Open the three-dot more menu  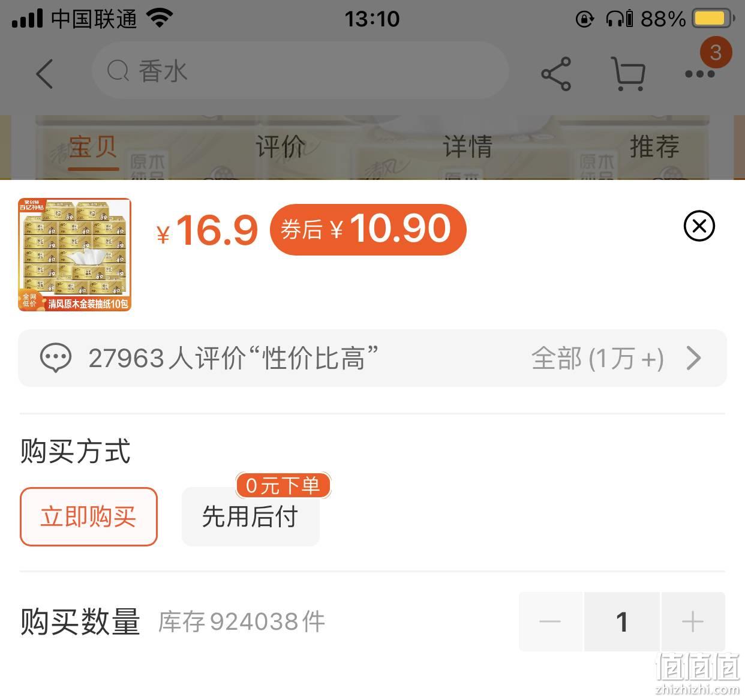[700, 74]
